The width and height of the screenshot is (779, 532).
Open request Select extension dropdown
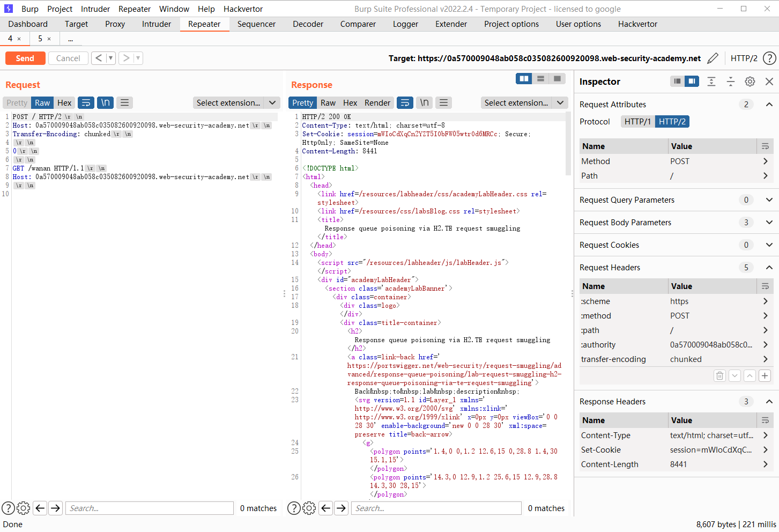[236, 102]
